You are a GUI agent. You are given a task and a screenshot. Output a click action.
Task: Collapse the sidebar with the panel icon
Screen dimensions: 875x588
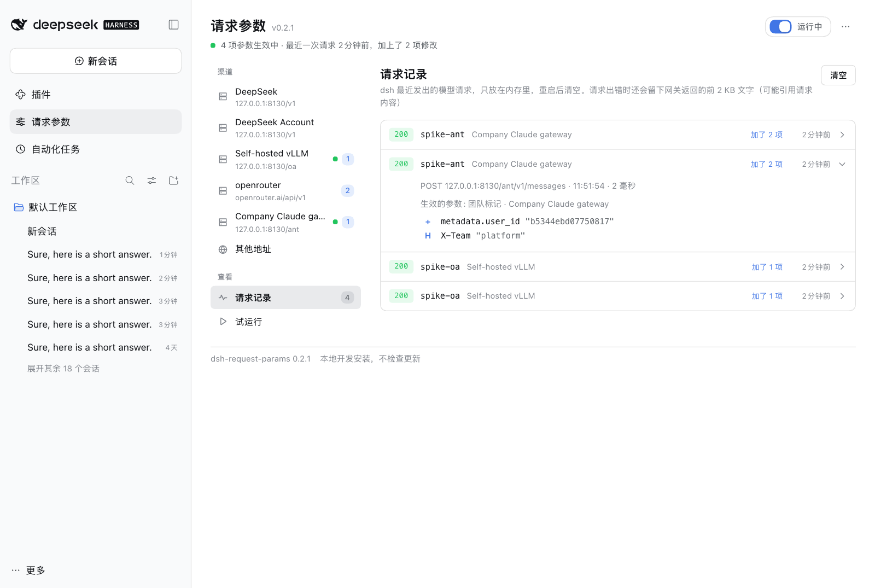173,25
